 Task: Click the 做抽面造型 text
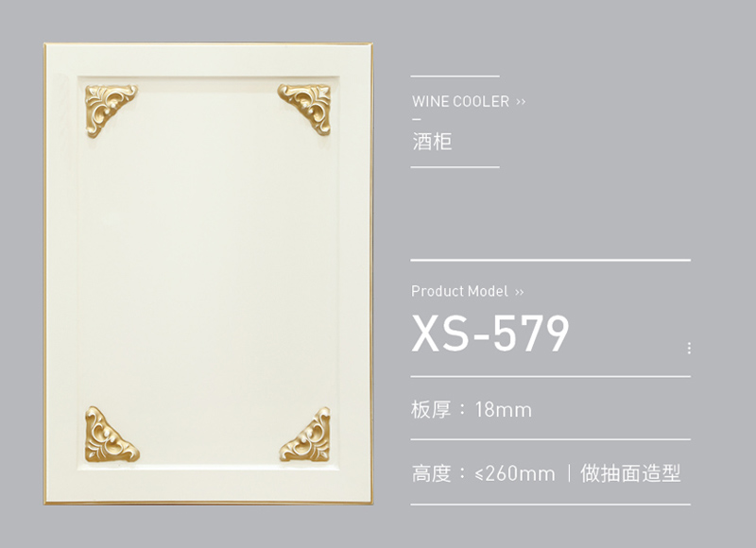630,473
